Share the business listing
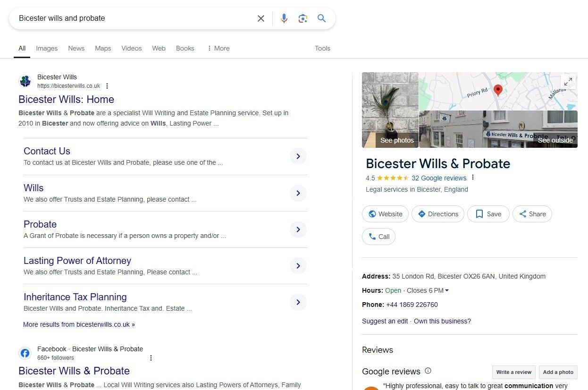This screenshot has width=588, height=390. pos(532,214)
